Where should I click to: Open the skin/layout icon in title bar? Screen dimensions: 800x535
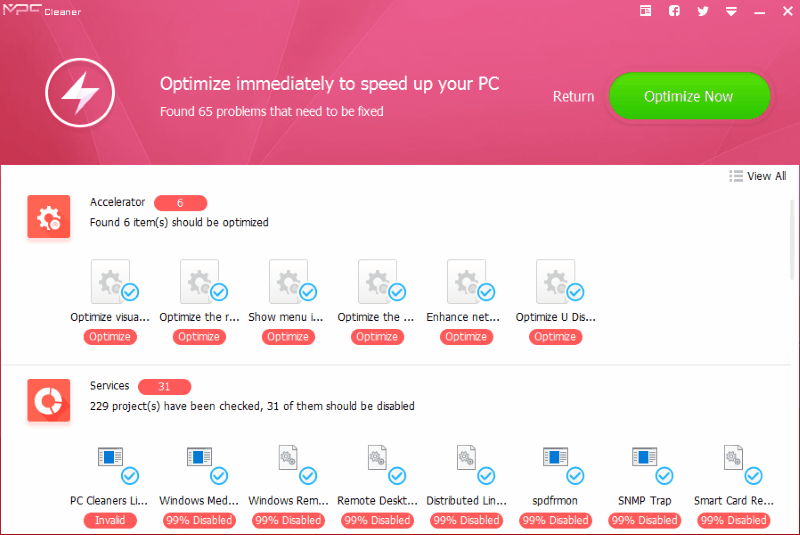tap(645, 11)
